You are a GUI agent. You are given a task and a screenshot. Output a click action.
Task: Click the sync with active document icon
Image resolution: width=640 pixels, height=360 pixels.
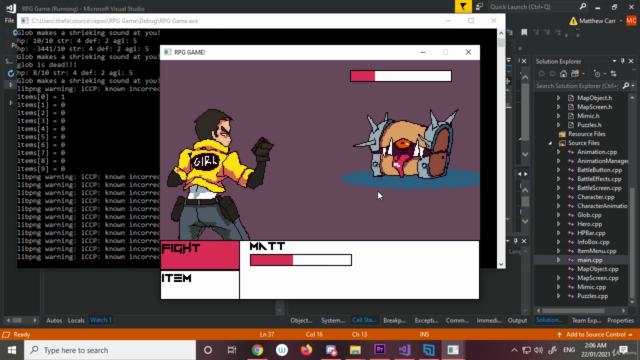coord(613,74)
